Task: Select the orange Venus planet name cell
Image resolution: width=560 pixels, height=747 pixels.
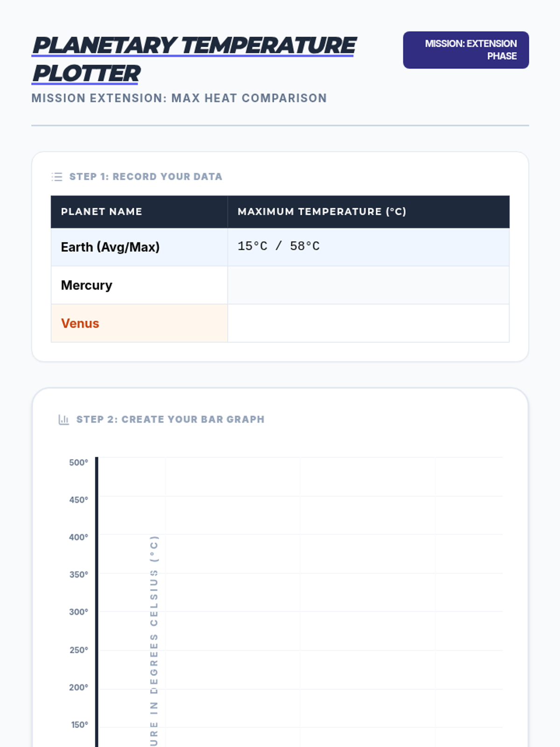Action: 80,324
